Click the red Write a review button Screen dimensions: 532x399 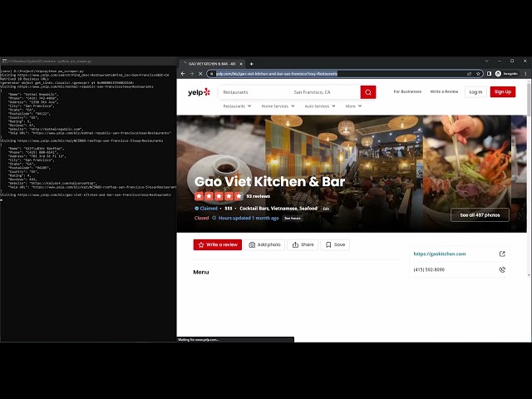(218, 244)
